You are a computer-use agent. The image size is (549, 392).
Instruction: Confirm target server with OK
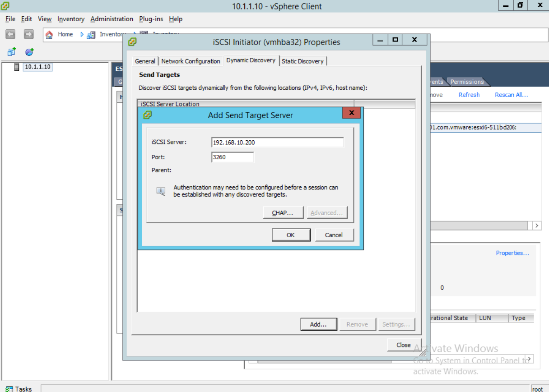(x=291, y=235)
